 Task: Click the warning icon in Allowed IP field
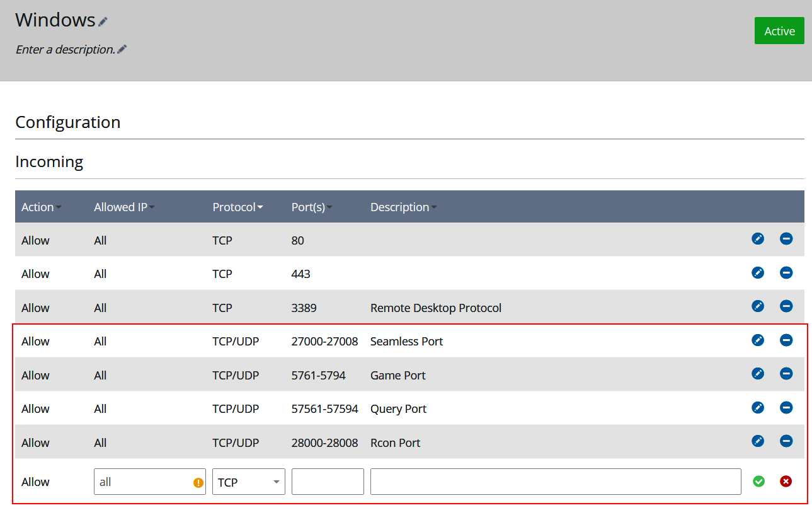click(197, 482)
